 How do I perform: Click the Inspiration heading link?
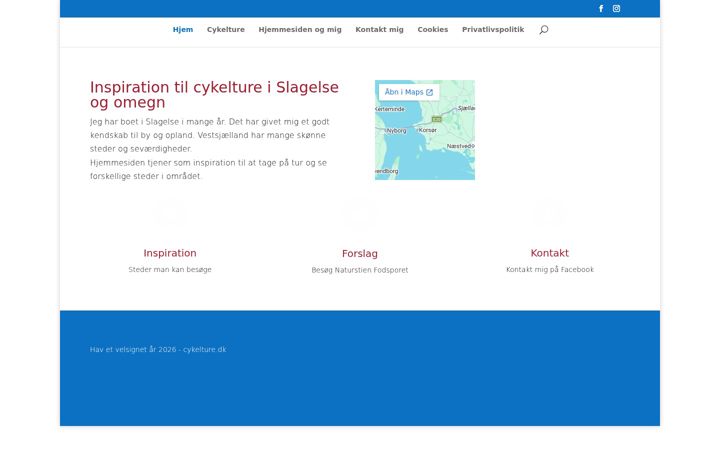pos(170,253)
